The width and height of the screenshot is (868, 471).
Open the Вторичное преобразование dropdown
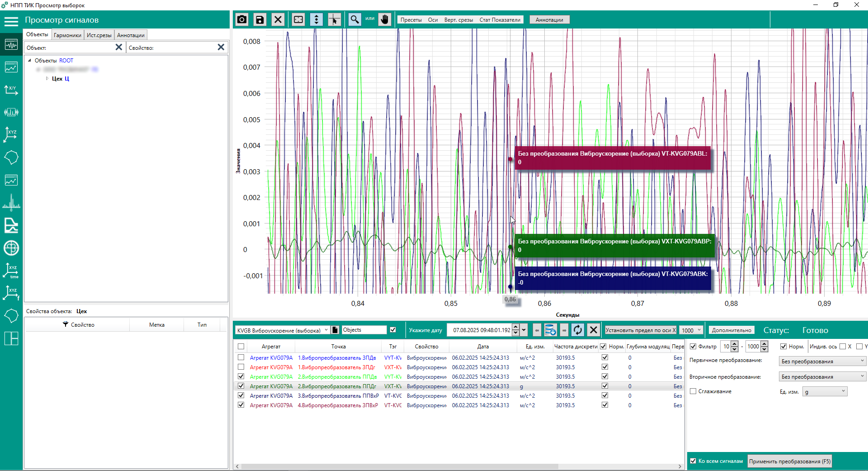pyautogui.click(x=822, y=376)
